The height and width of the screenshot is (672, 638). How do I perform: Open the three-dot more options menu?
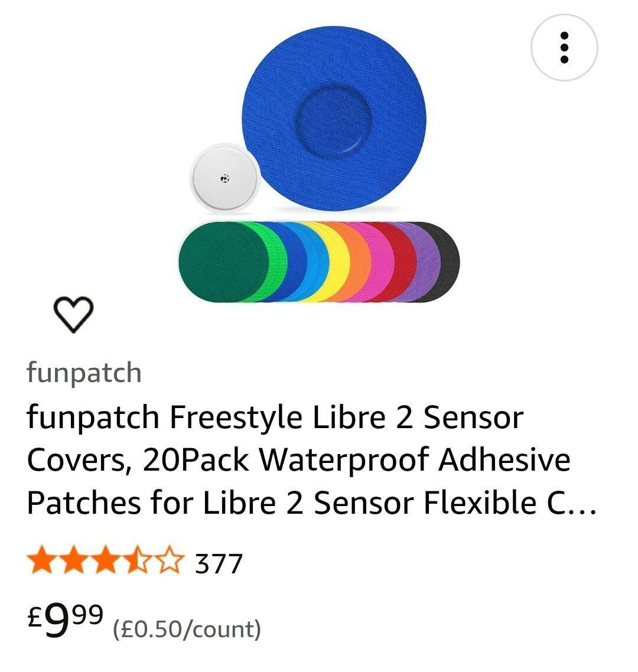coord(564,47)
